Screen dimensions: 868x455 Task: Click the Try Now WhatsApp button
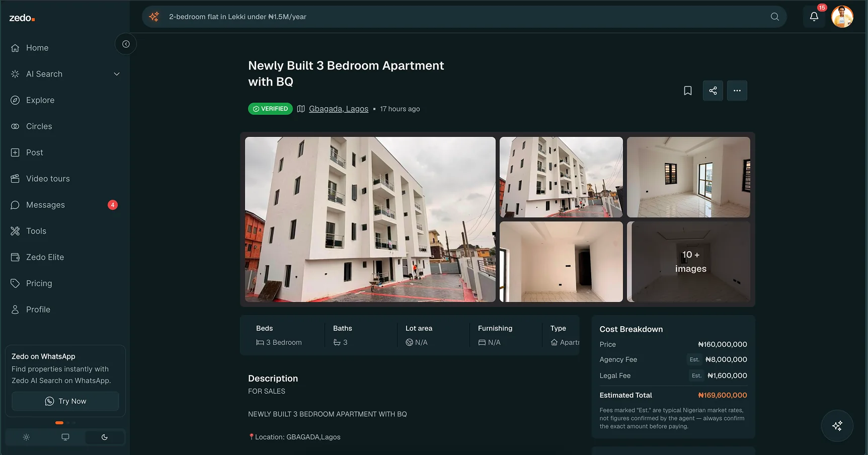point(65,401)
